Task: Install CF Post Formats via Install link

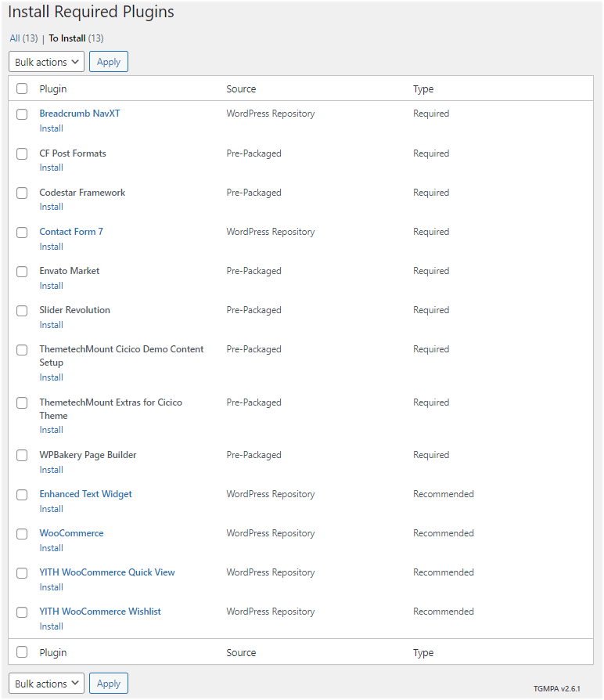Action: point(52,168)
